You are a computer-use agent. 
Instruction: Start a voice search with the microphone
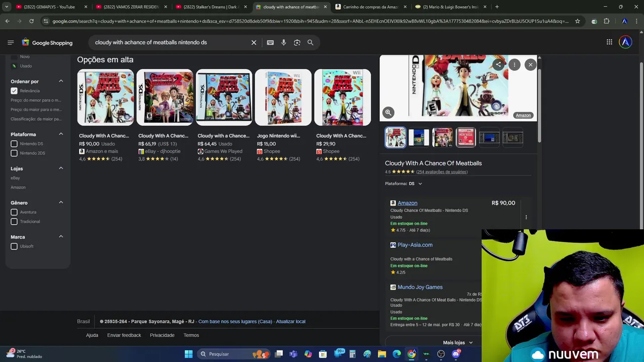[284, 43]
